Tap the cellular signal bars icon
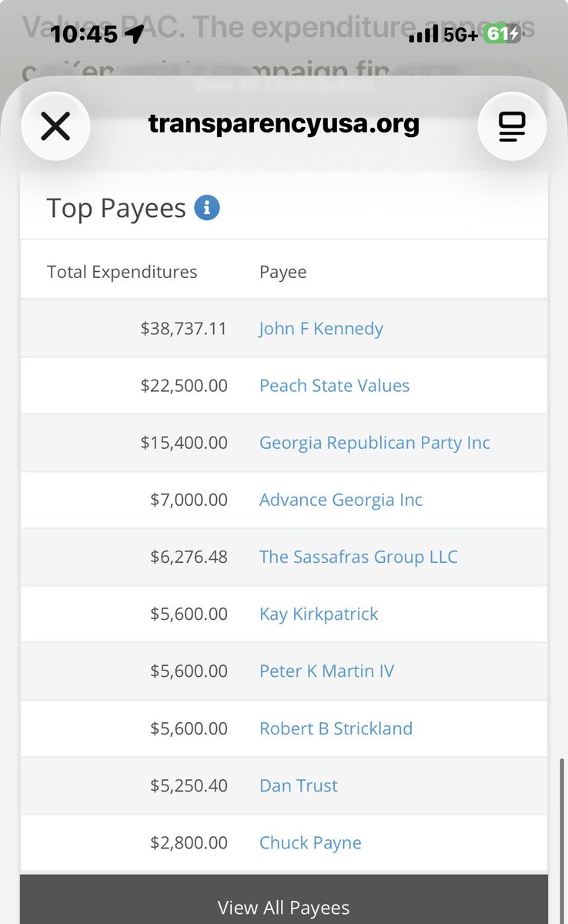The image size is (568, 924). click(423, 34)
